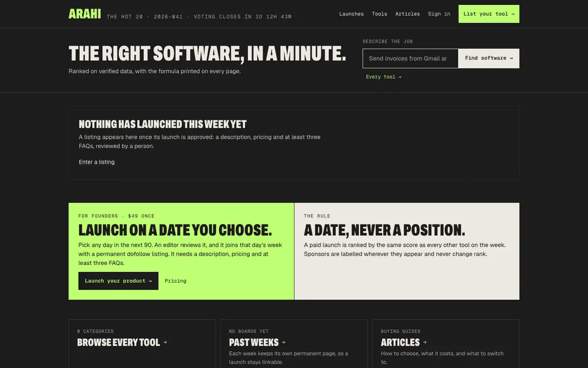588x368 pixels.
Task: Click the "The rule" label
Action: click(317, 216)
